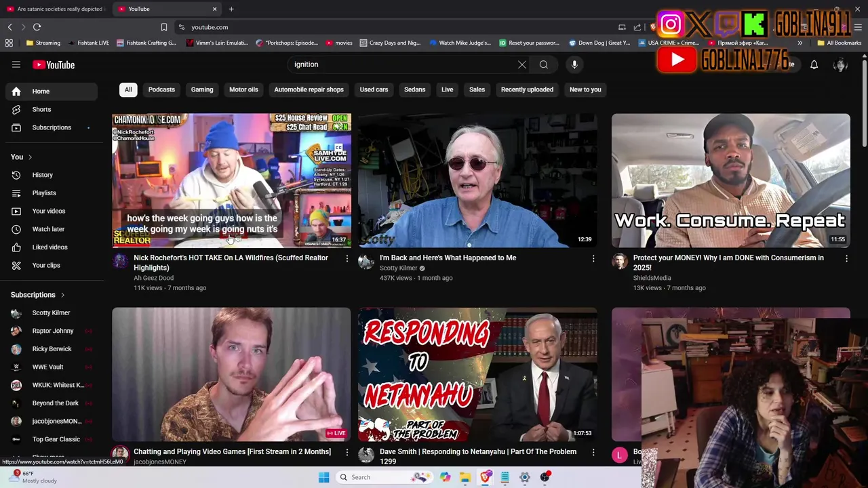This screenshot has height=488, width=868.
Task: Select the Sedans filter chip
Action: [x=414, y=89]
